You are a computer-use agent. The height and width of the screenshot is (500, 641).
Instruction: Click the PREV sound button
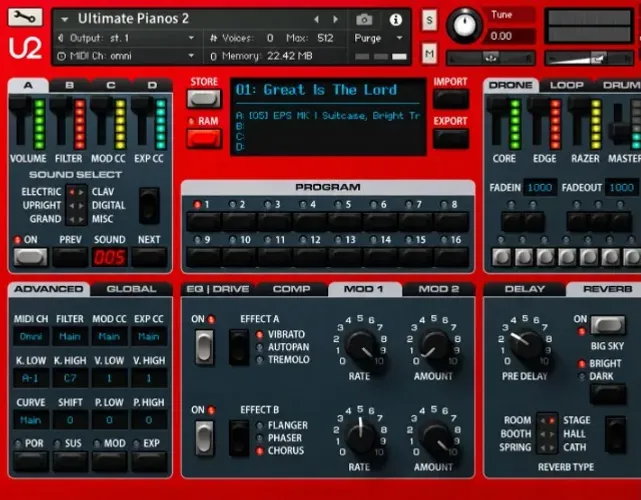click(x=70, y=257)
